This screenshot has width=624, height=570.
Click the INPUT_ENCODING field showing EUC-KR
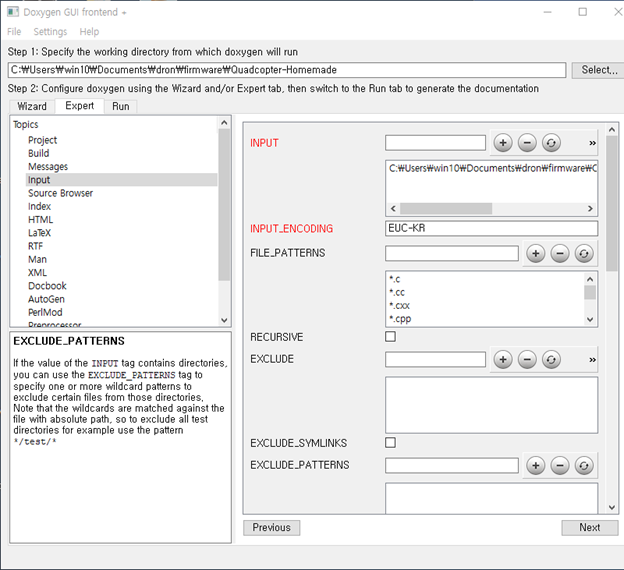coord(491,228)
